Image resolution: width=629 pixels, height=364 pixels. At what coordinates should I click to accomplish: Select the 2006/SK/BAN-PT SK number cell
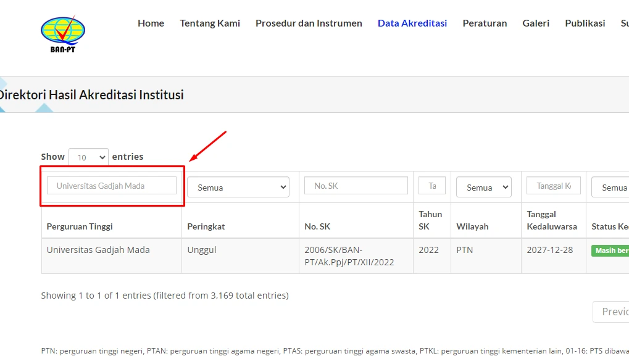(356, 256)
